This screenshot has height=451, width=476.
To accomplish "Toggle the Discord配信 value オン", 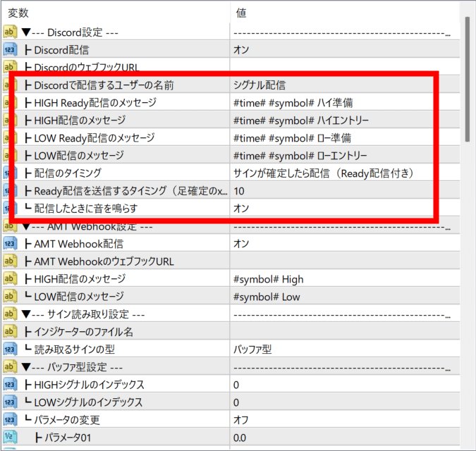I will coord(241,50).
